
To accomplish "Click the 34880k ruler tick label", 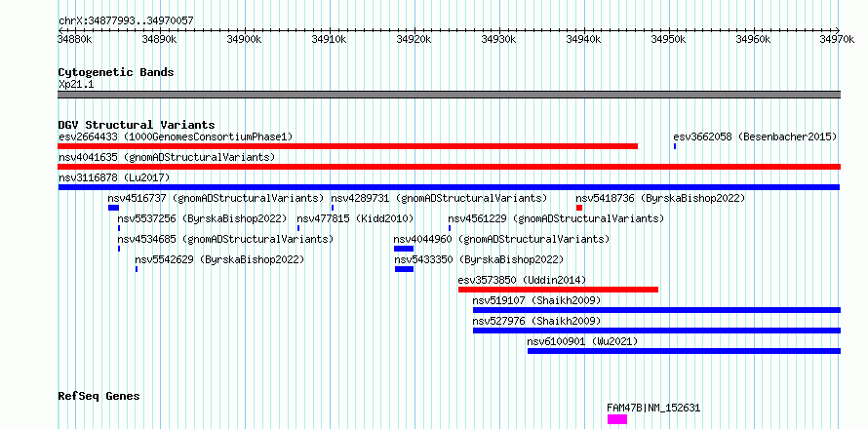I will coord(75,39).
